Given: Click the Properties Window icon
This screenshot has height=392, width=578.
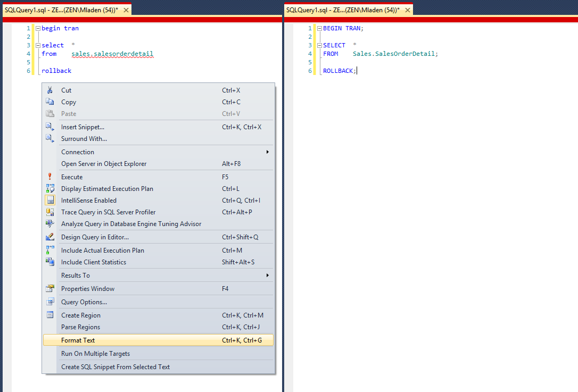Looking at the screenshot, I should [x=50, y=289].
